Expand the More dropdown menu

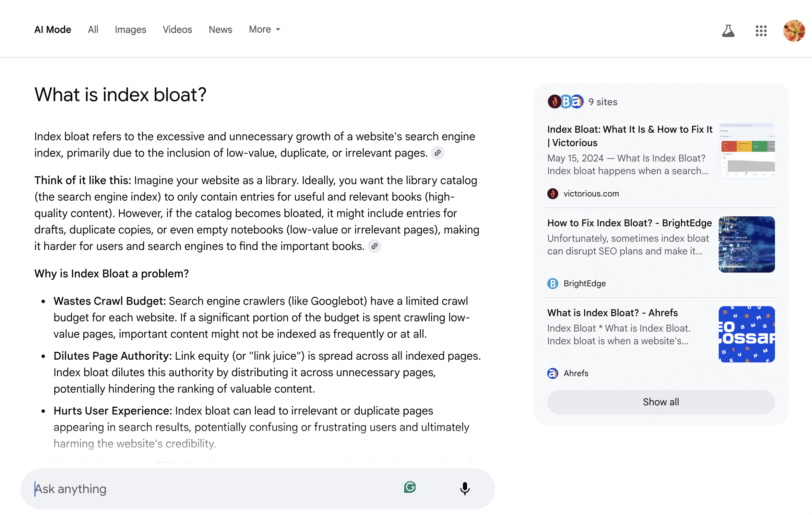tap(264, 29)
